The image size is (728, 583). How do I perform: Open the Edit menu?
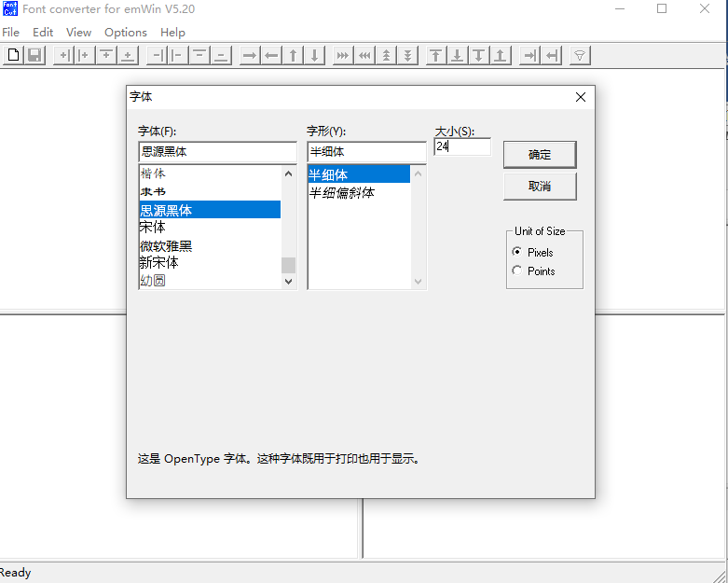43,33
